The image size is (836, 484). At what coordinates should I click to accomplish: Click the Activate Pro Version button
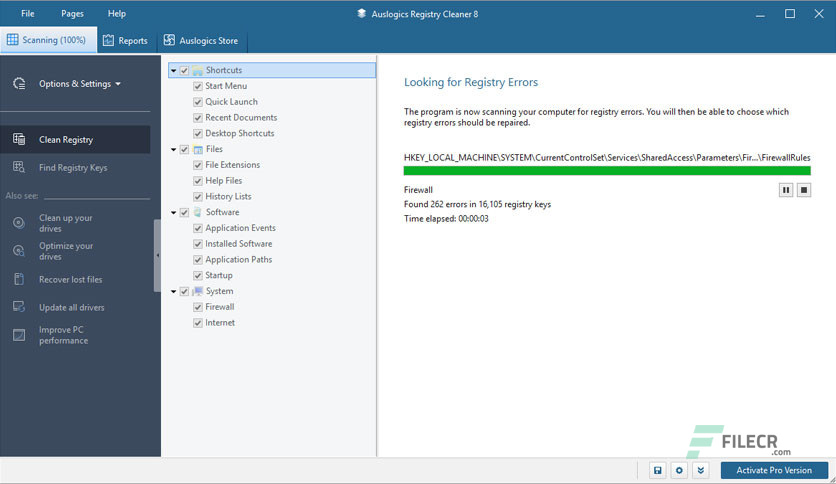pos(774,470)
